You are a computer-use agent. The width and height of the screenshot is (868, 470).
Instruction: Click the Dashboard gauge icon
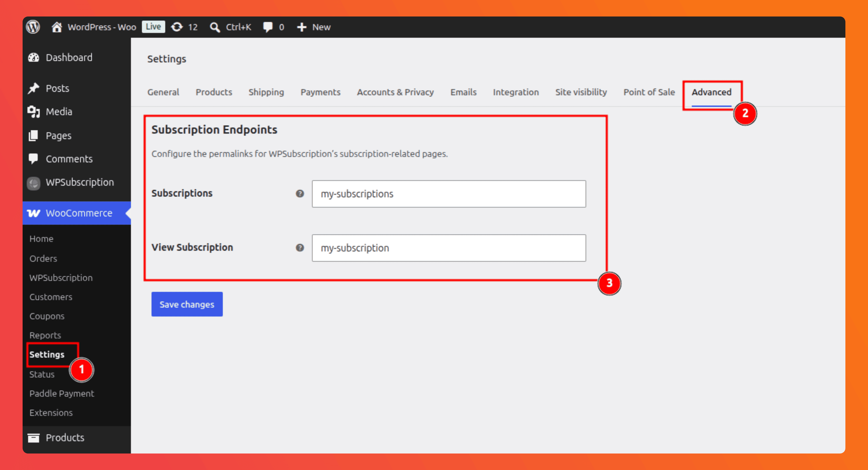34,58
